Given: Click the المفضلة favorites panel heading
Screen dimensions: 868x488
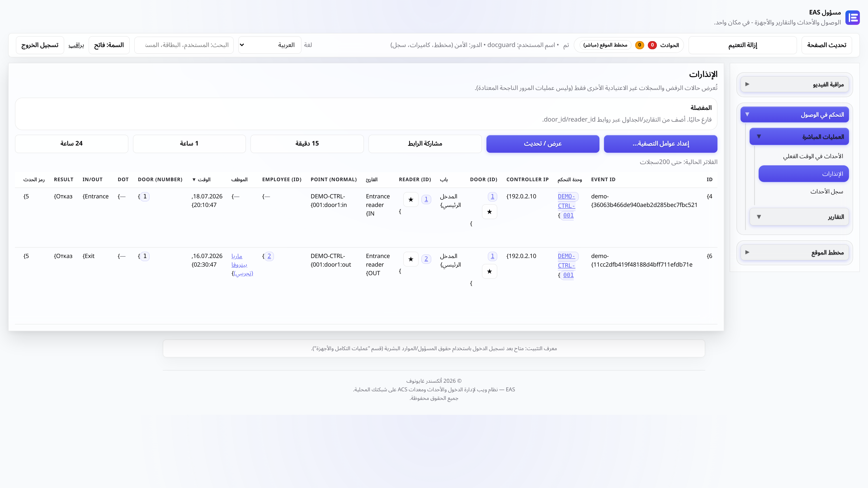Looking at the screenshot, I should (701, 108).
